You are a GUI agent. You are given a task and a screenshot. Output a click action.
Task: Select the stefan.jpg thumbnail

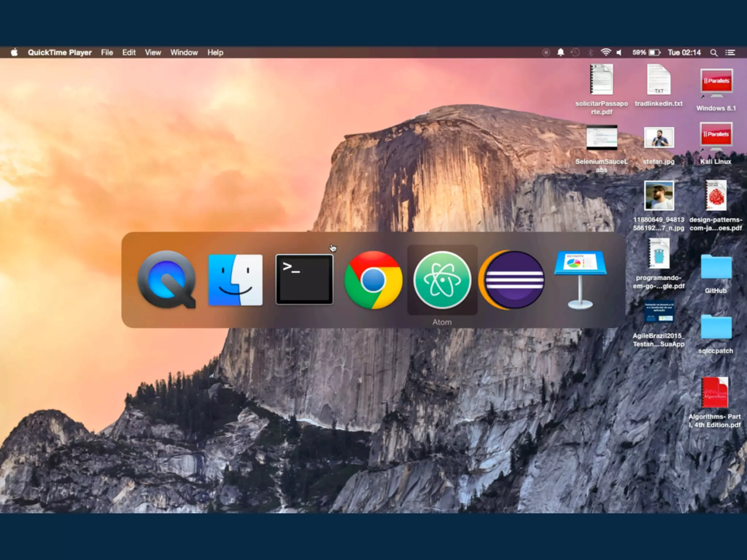point(659,138)
